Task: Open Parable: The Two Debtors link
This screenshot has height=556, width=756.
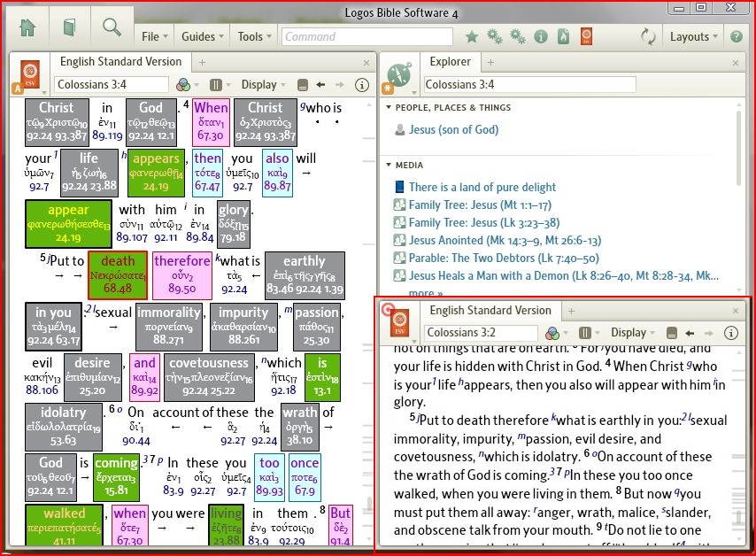Action: [504, 258]
